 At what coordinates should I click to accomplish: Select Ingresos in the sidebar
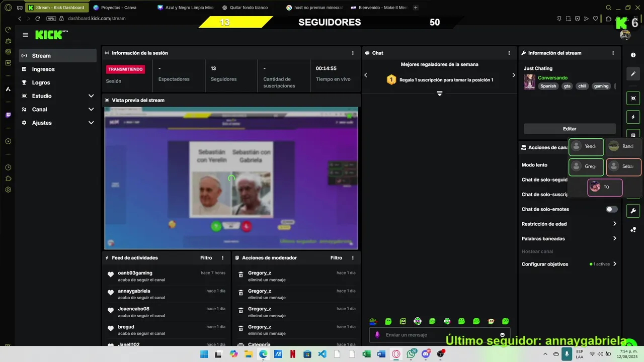coord(58,69)
